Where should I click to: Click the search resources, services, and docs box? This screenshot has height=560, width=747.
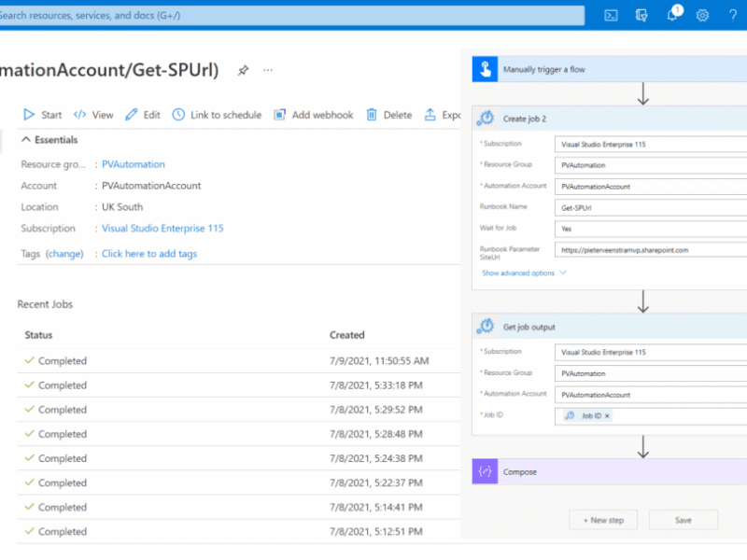(x=292, y=15)
